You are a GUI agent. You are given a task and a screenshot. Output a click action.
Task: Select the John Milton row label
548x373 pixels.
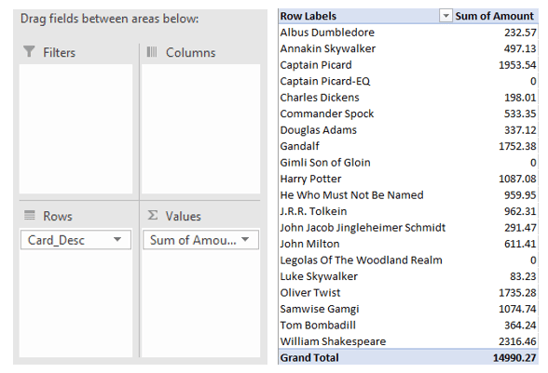[x=310, y=243]
